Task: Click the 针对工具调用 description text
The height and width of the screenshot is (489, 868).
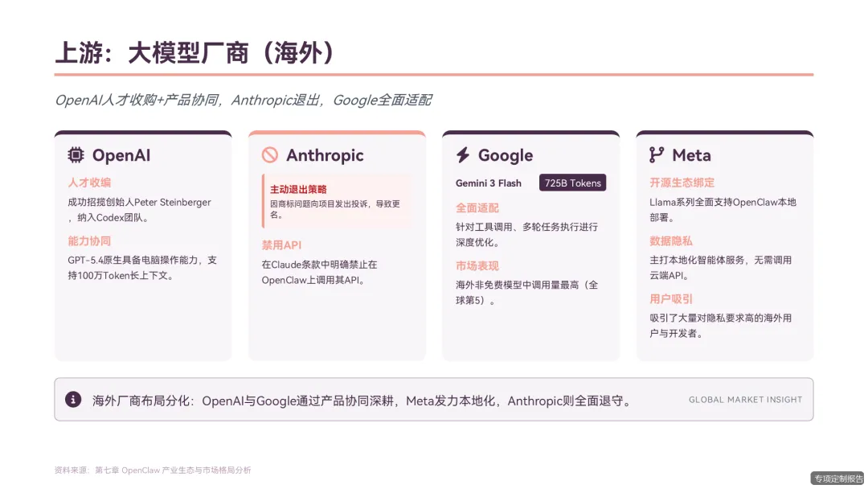Action: coord(526,234)
